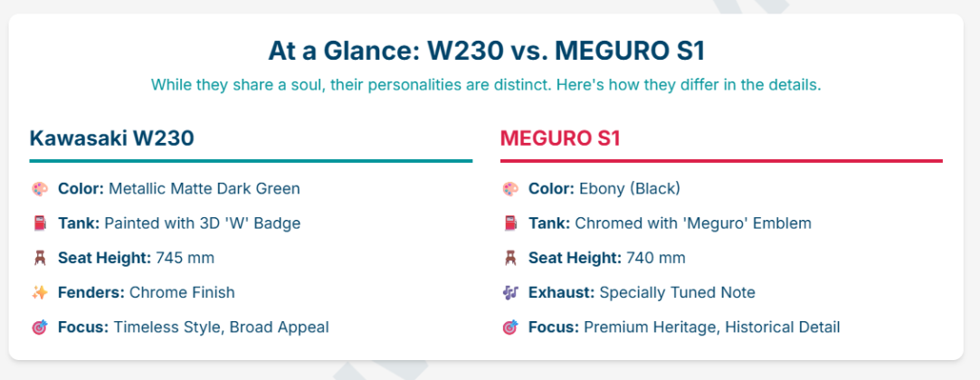Click the palette icon beside Metallic Matte Dark Green
Image resolution: width=980 pixels, height=380 pixels.
pos(39,189)
